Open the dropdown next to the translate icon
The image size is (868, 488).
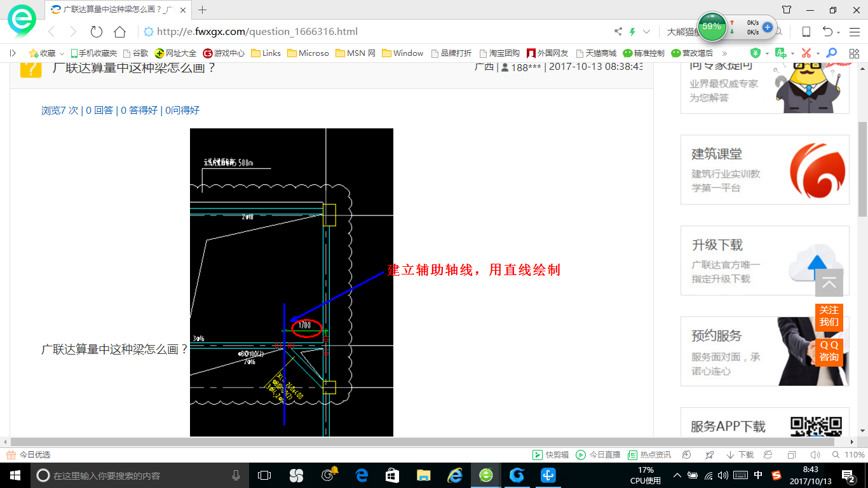[x=792, y=53]
